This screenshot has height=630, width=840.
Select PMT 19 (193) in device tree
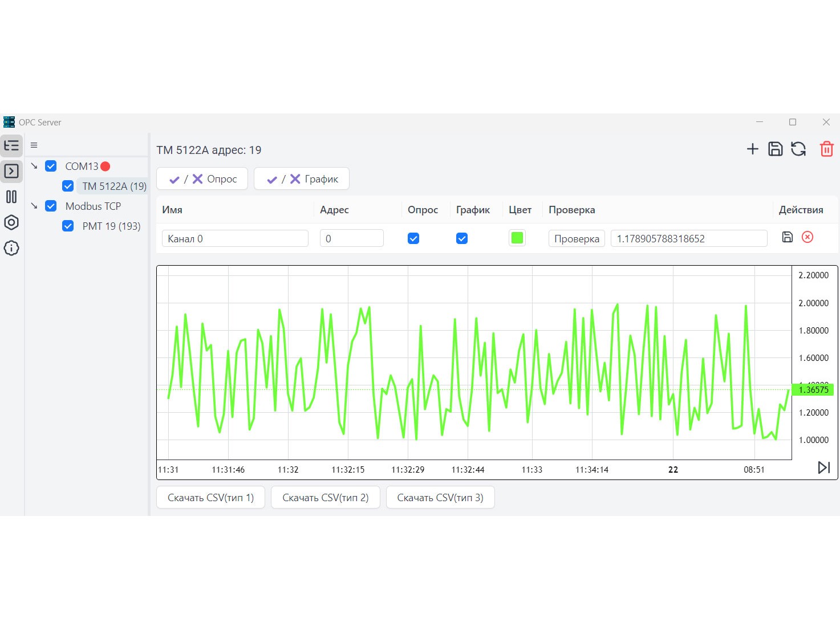click(x=111, y=226)
